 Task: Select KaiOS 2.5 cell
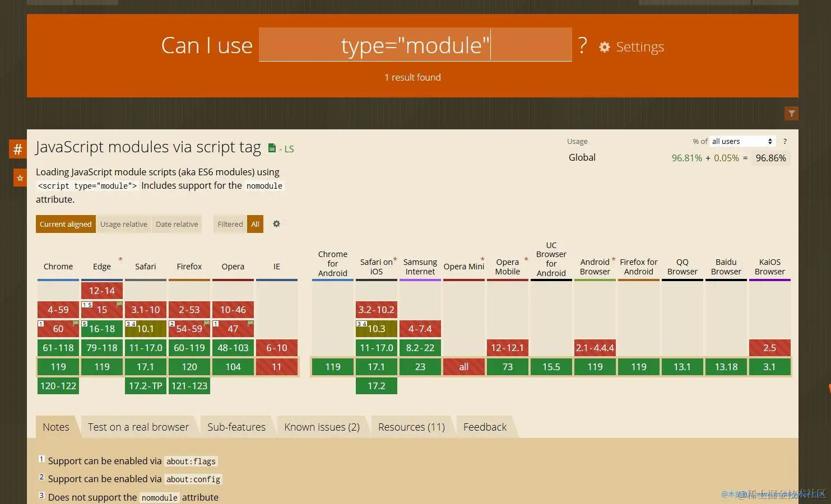(770, 348)
